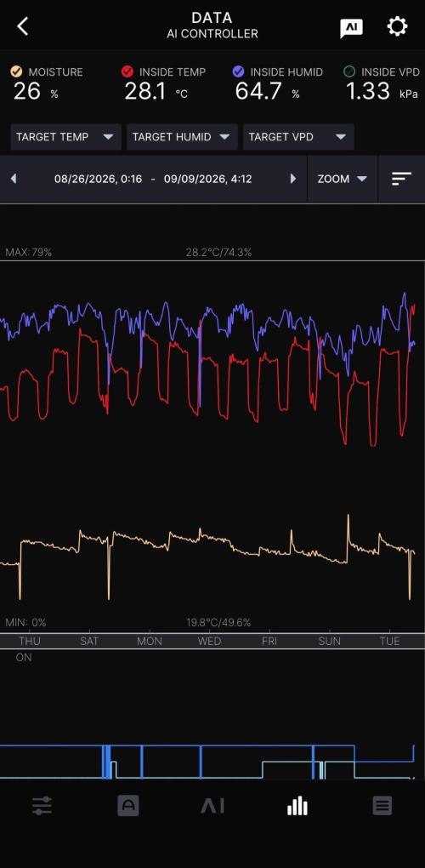Go to previous date range arrow
This screenshot has width=425, height=868.
(14, 179)
